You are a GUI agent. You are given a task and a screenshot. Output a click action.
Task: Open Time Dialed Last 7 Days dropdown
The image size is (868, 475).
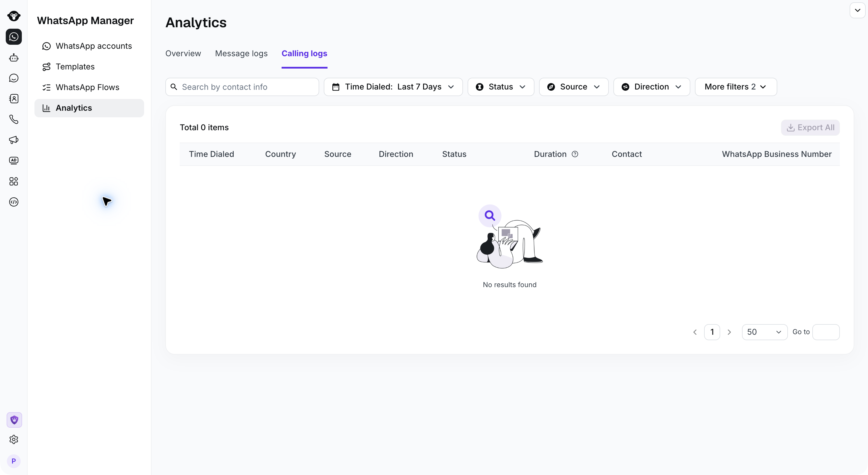(393, 87)
